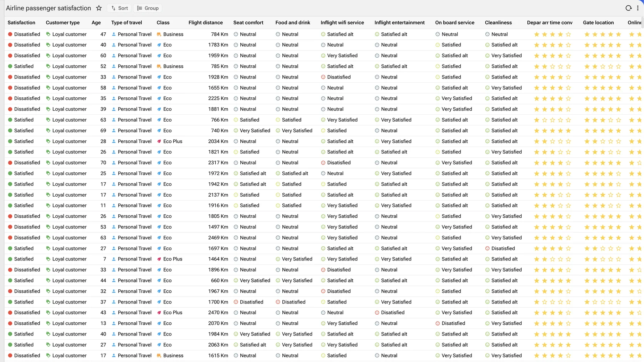This screenshot has width=644, height=362.
Task: Click the Disatisfied On board service icon, 2070 Km row
Action: point(438,324)
